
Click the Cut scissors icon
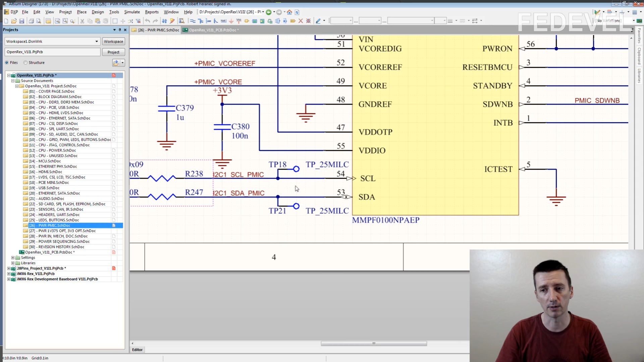82,21
